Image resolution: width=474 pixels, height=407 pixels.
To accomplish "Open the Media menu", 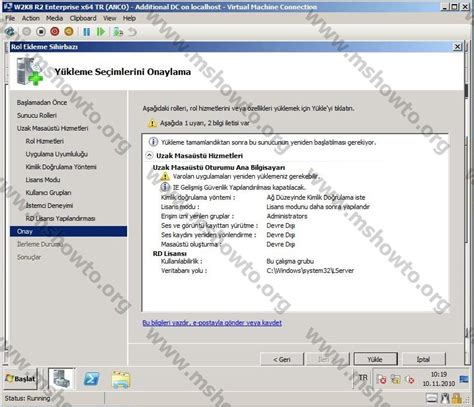I will click(x=54, y=18).
